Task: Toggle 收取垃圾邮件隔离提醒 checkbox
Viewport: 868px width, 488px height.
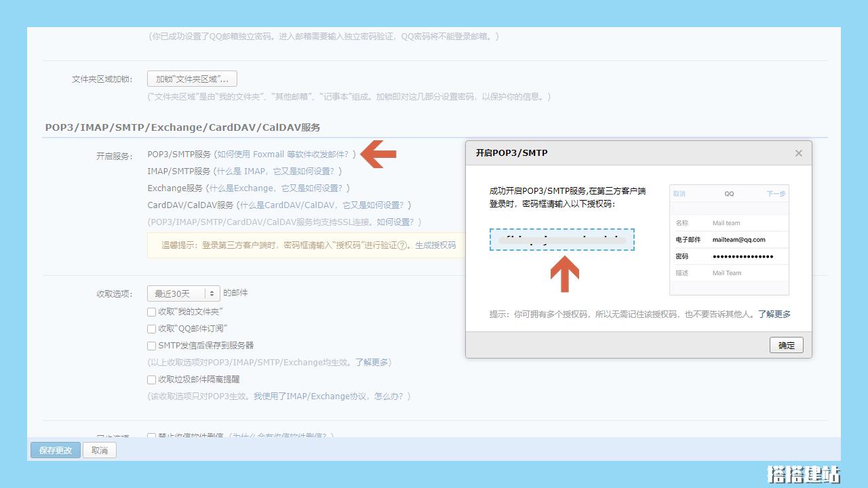Action: pos(151,380)
